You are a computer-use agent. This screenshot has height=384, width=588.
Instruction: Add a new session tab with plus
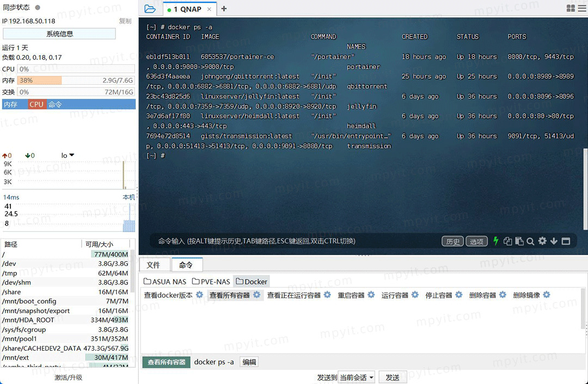click(x=224, y=9)
